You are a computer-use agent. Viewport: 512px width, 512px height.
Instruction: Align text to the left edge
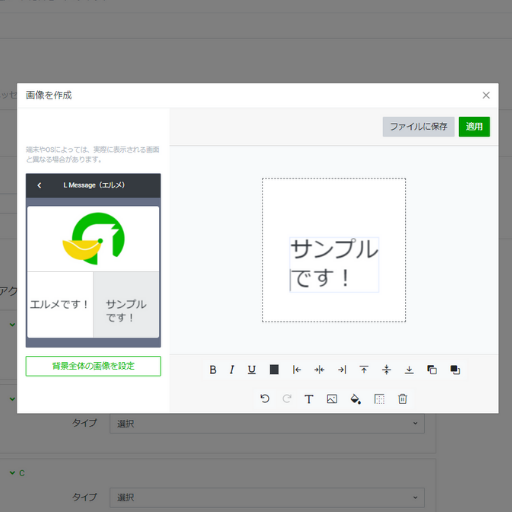pos(297,370)
